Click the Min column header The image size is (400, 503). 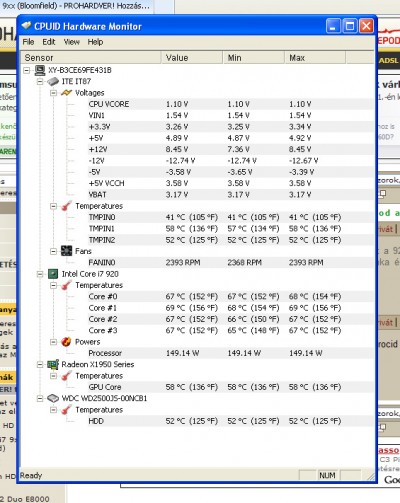coord(254,58)
